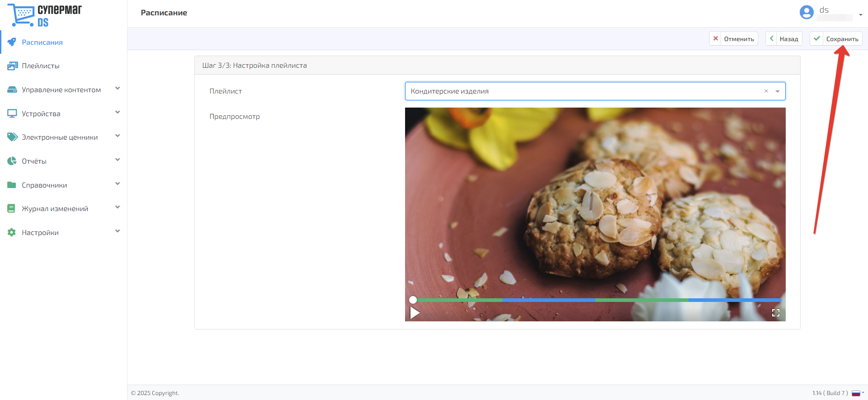Click the Назад button
Screen dimensions: 868x400
point(784,38)
